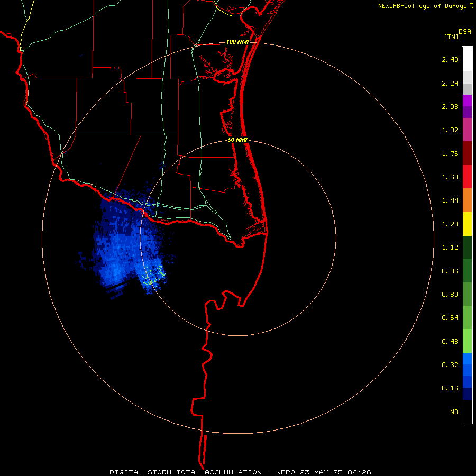Screen dimensions: 476x476
Task: Click the 1.76 legend value
Action: [450, 153]
